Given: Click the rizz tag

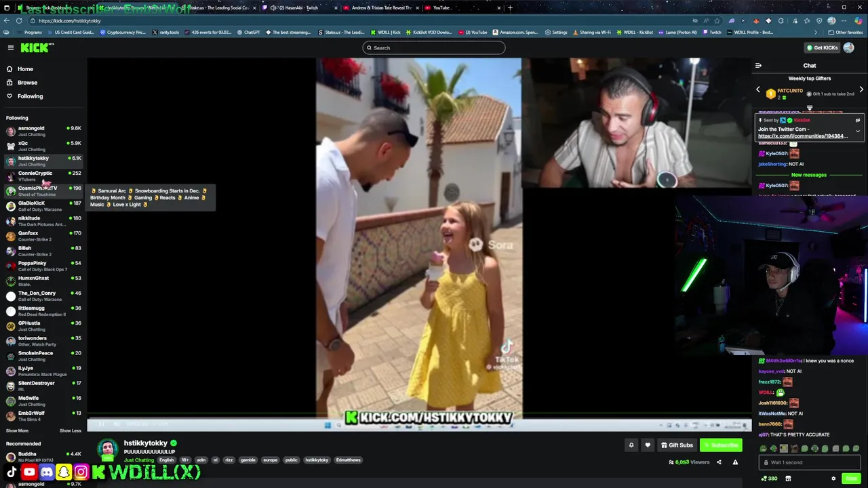Looking at the screenshot, I should pos(229,460).
